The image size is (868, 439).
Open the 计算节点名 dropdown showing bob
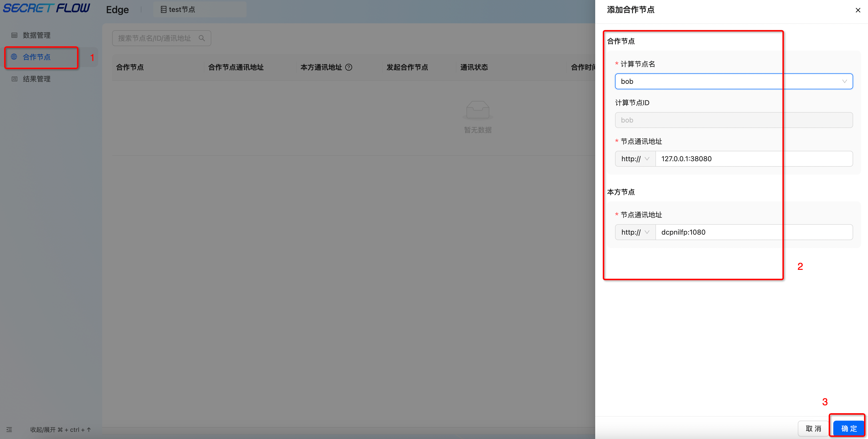pyautogui.click(x=734, y=81)
